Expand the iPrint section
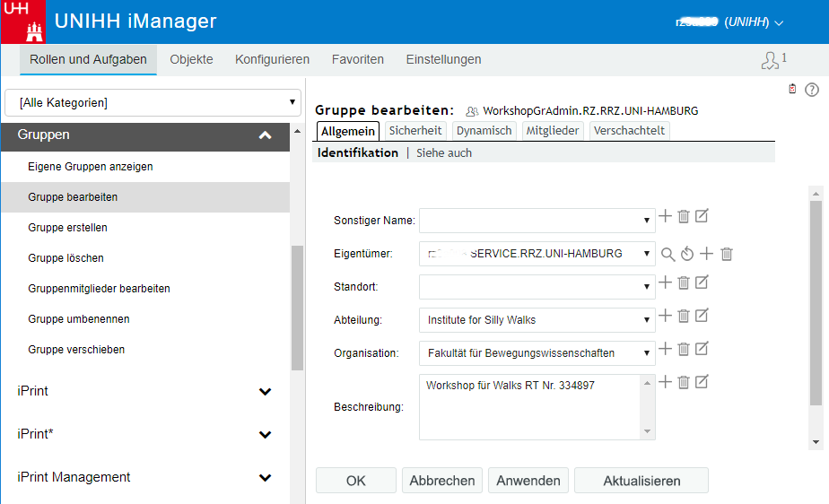The height and width of the screenshot is (504, 829). coord(265,392)
